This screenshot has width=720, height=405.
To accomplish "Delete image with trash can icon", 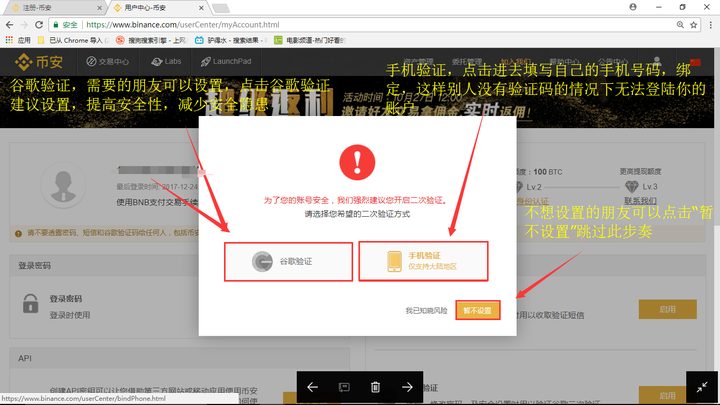I will click(376, 387).
